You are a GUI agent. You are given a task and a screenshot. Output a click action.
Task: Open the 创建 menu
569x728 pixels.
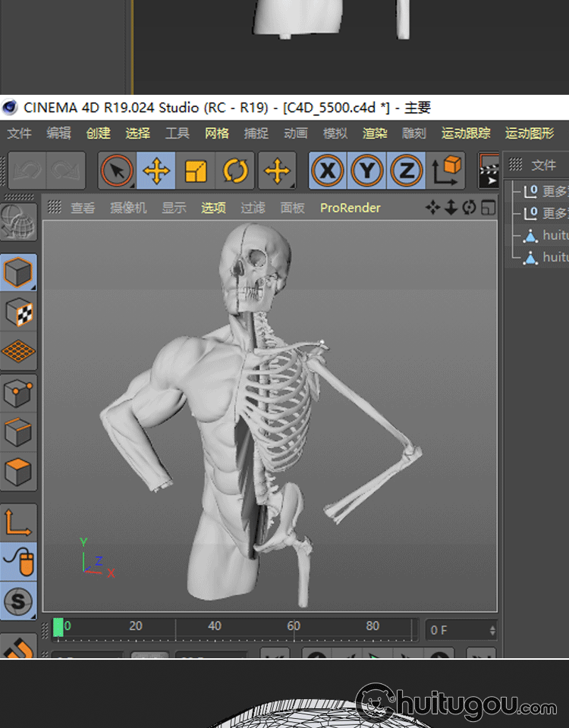tap(99, 133)
